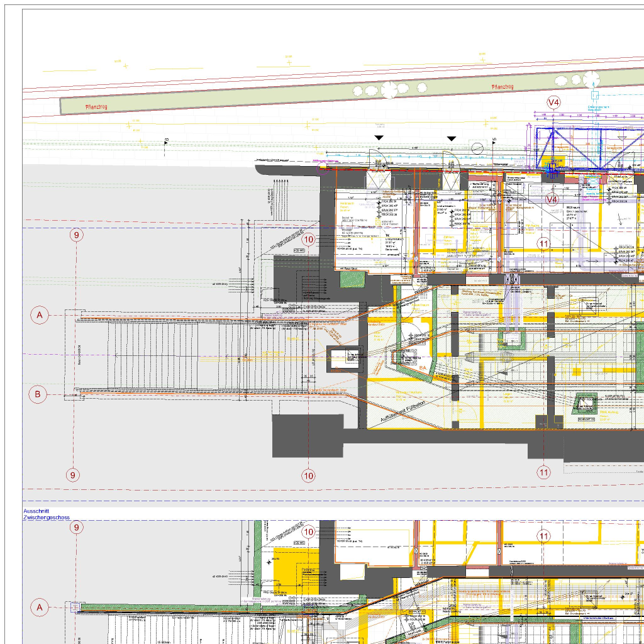Select the V4 circle marker above the blue truss
Image resolution: width=644 pixels, height=644 pixels.
tap(553, 103)
